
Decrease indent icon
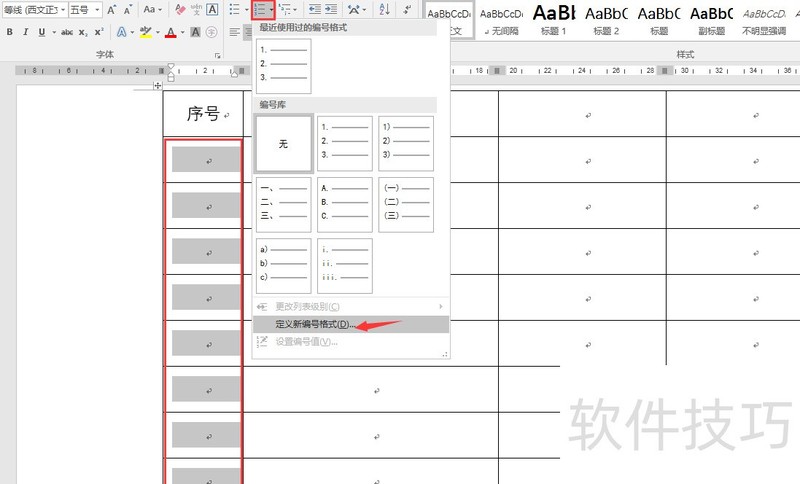click(x=315, y=9)
